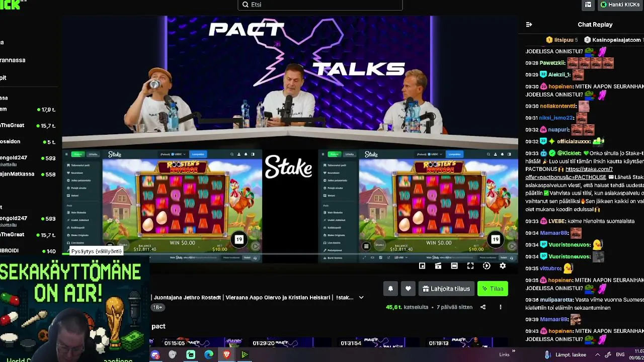Click the Kick logo home link

point(10,5)
